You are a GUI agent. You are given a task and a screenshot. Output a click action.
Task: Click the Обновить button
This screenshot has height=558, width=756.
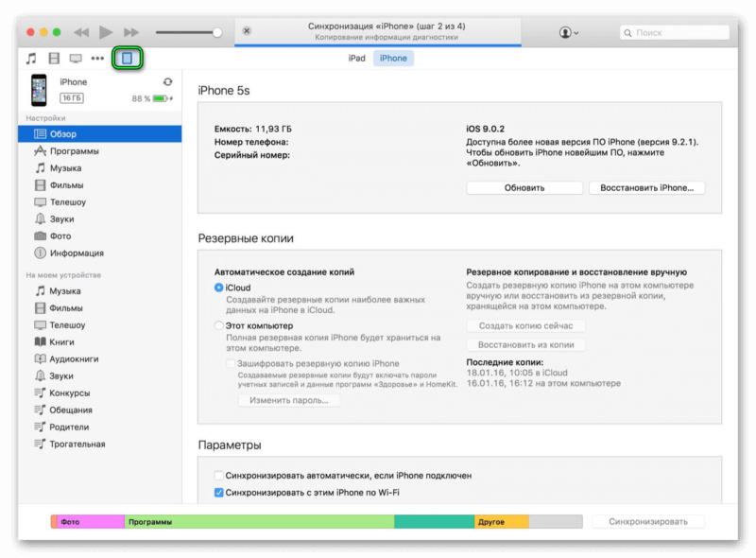click(x=524, y=188)
